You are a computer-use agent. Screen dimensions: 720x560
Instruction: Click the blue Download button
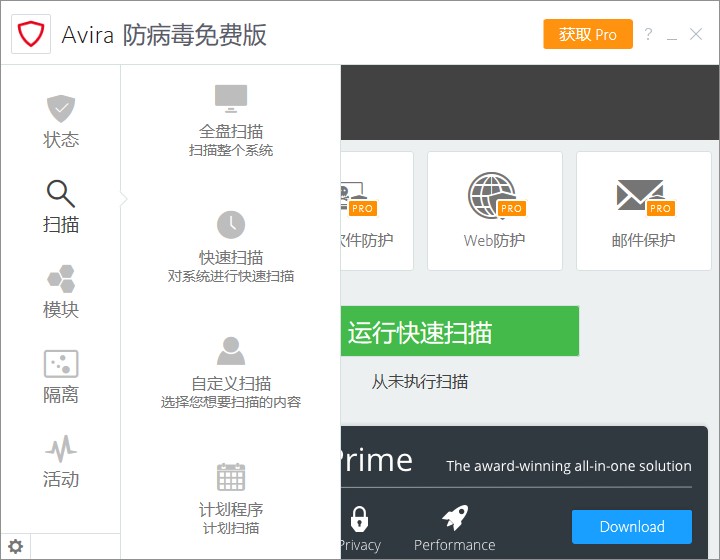[632, 526]
